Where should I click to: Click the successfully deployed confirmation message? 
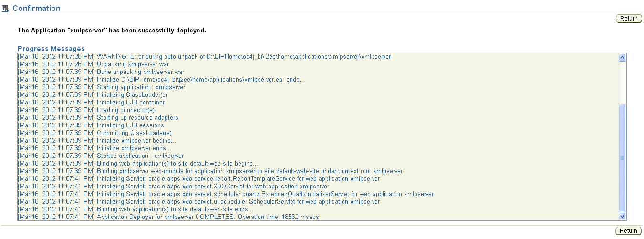pyautogui.click(x=112, y=30)
